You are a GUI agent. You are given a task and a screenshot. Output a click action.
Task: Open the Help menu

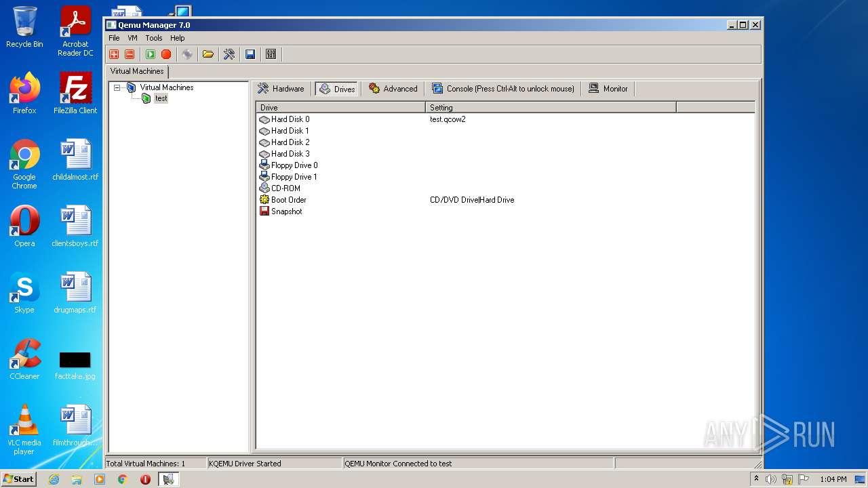[177, 38]
